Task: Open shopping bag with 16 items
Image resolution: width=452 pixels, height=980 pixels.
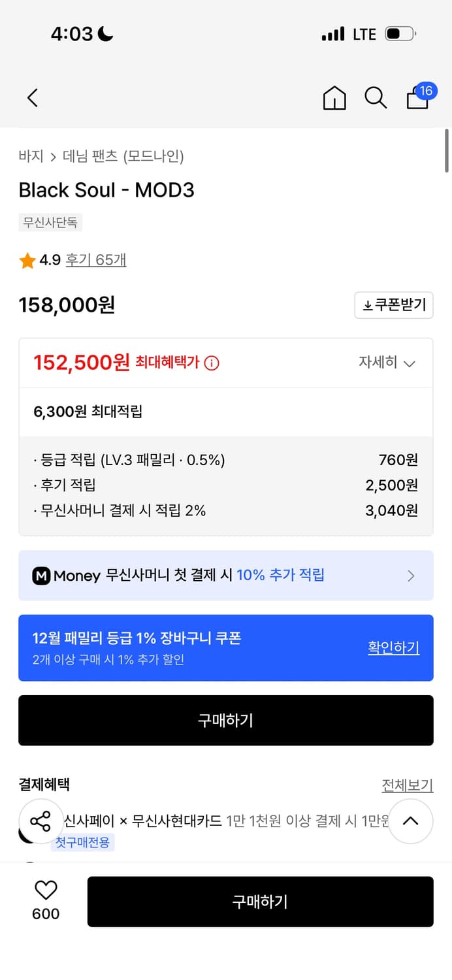Action: click(419, 97)
